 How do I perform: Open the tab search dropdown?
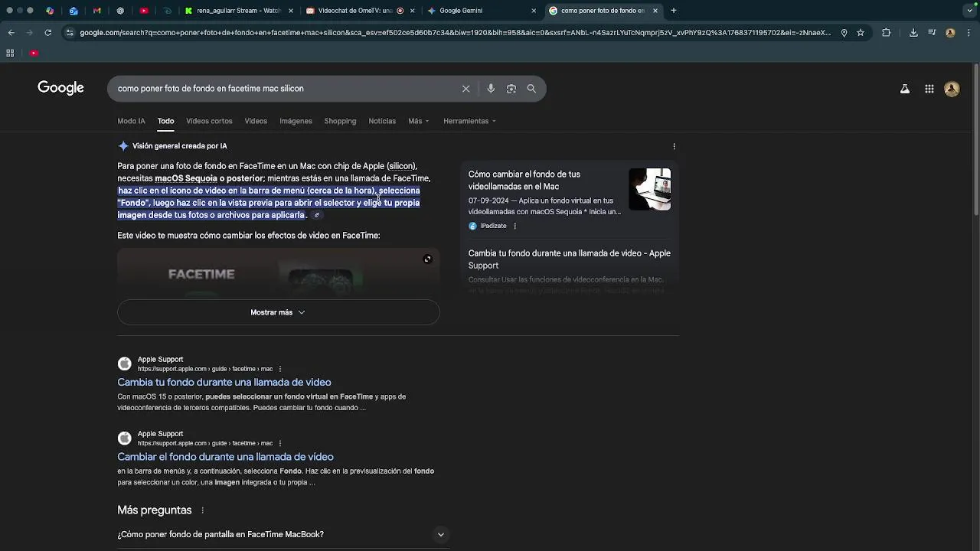point(970,11)
